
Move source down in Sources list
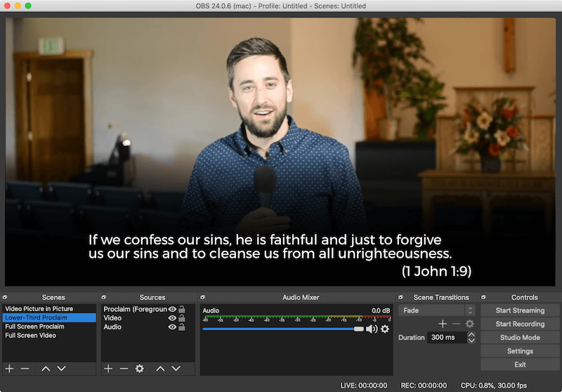point(176,368)
